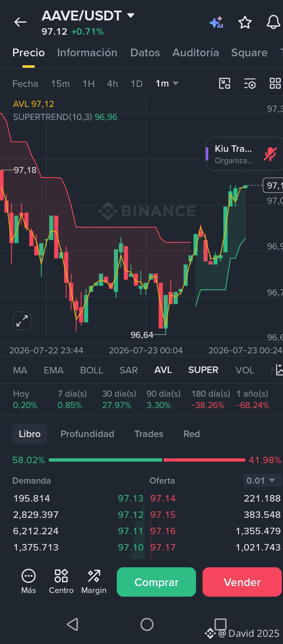
Task: Select the 97.17 ask price
Action: pyautogui.click(x=163, y=547)
